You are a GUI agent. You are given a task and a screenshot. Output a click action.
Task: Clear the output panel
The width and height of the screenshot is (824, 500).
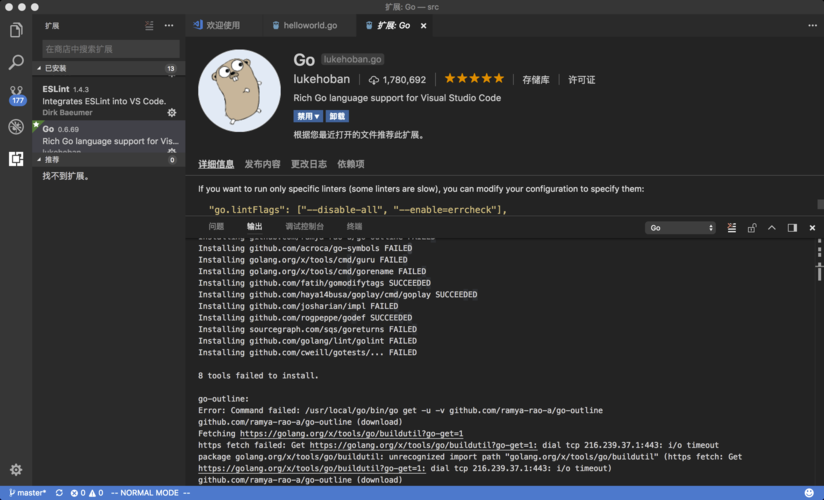[x=732, y=228]
